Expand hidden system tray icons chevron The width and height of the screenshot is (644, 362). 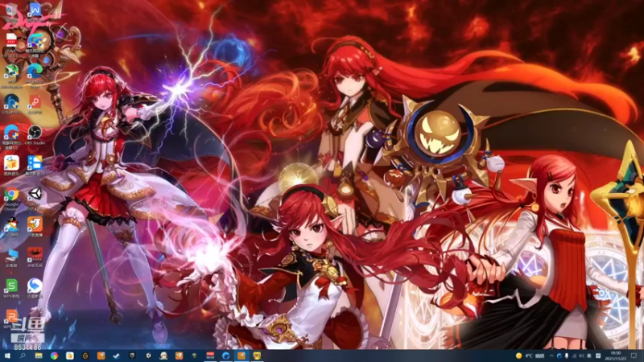pos(551,356)
